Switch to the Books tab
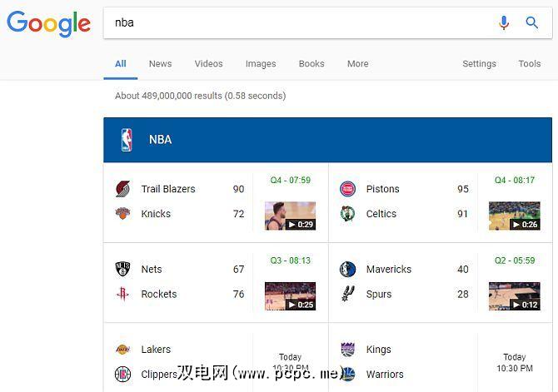 point(311,64)
